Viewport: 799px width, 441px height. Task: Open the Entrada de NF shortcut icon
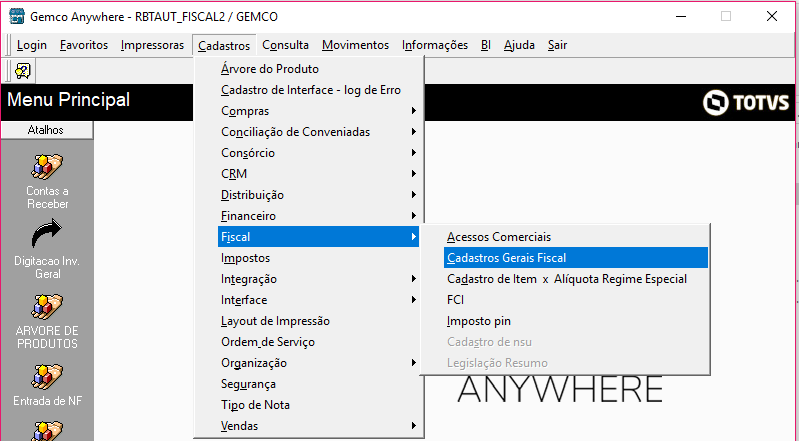47,377
